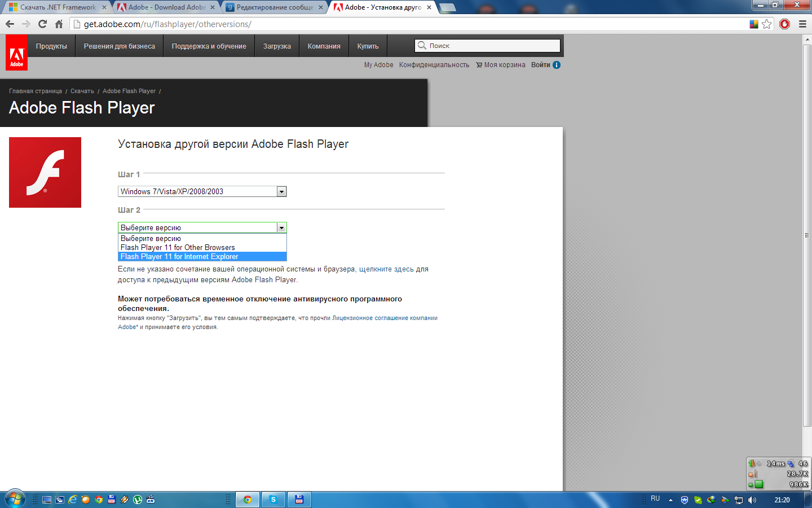Click the browser forward arrow
Viewport: 812px width, 508px height.
[26, 24]
